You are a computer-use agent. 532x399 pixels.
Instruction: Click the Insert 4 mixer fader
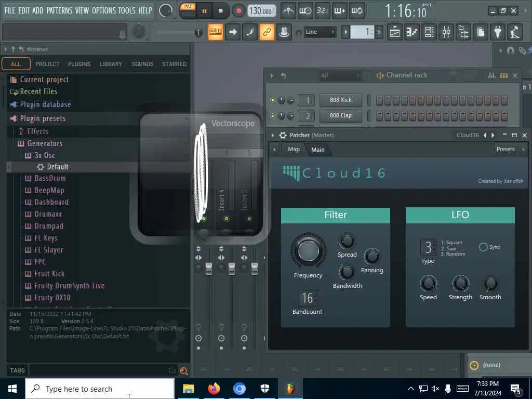(x=232, y=269)
